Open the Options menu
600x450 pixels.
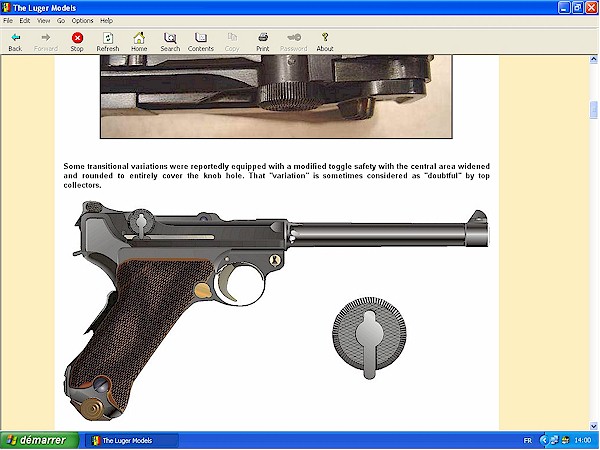(82, 21)
